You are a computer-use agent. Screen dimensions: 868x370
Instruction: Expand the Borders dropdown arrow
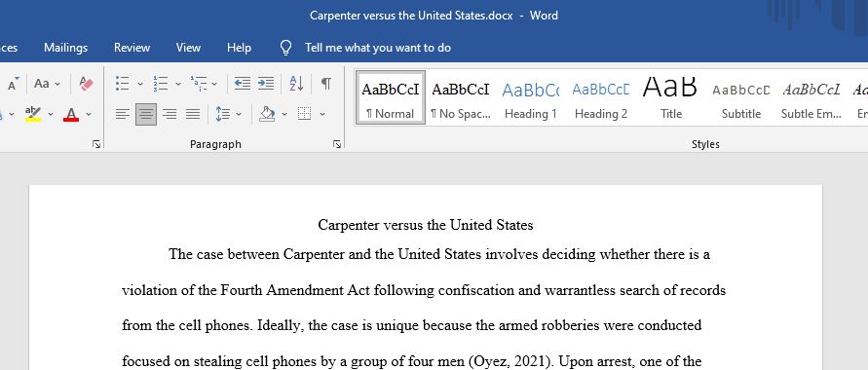pos(322,115)
